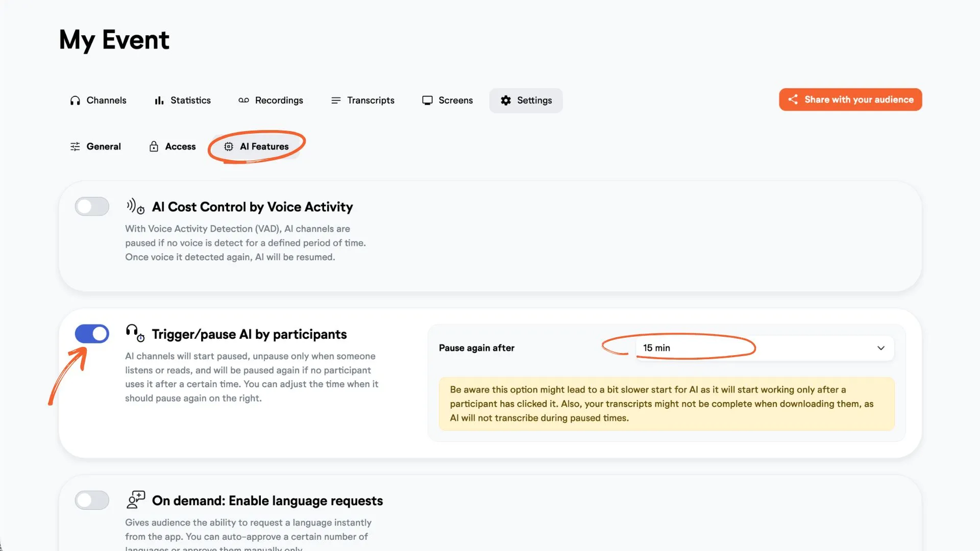Disable Trigger/pause AI by participants toggle

[x=92, y=334]
